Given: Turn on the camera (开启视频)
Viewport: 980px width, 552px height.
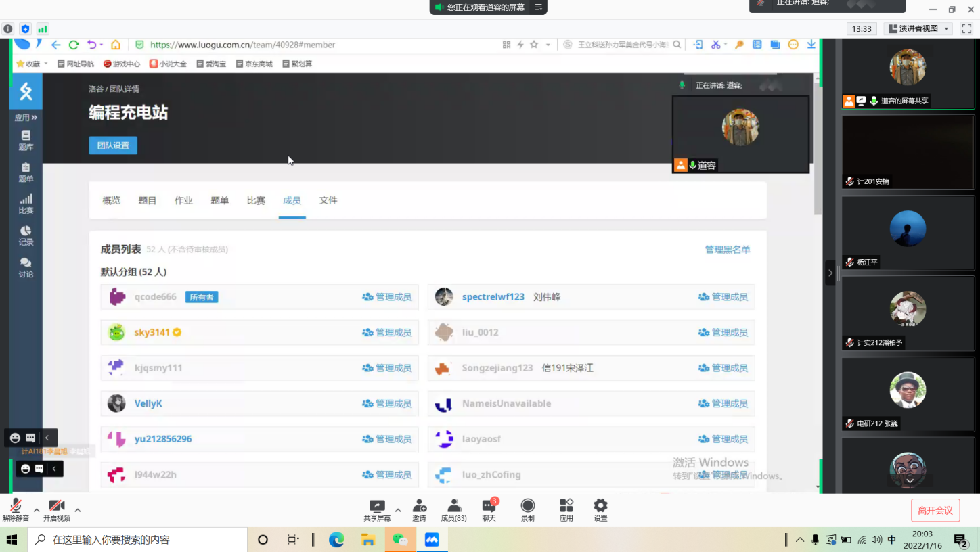Looking at the screenshot, I should [57, 510].
